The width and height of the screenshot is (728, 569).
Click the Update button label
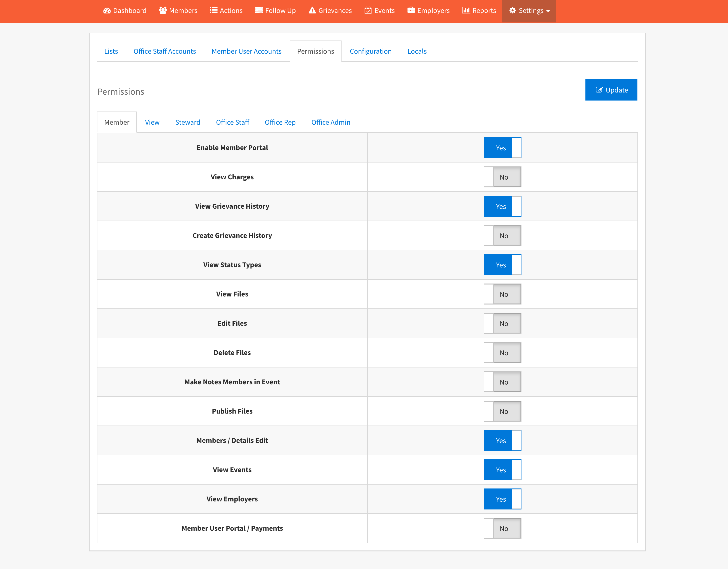(617, 90)
